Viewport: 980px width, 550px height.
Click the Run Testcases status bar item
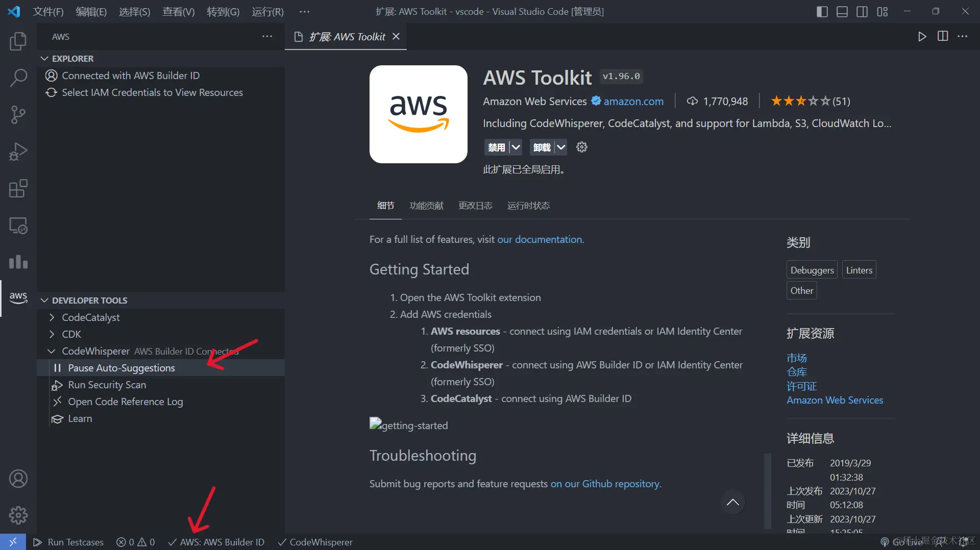[68, 542]
